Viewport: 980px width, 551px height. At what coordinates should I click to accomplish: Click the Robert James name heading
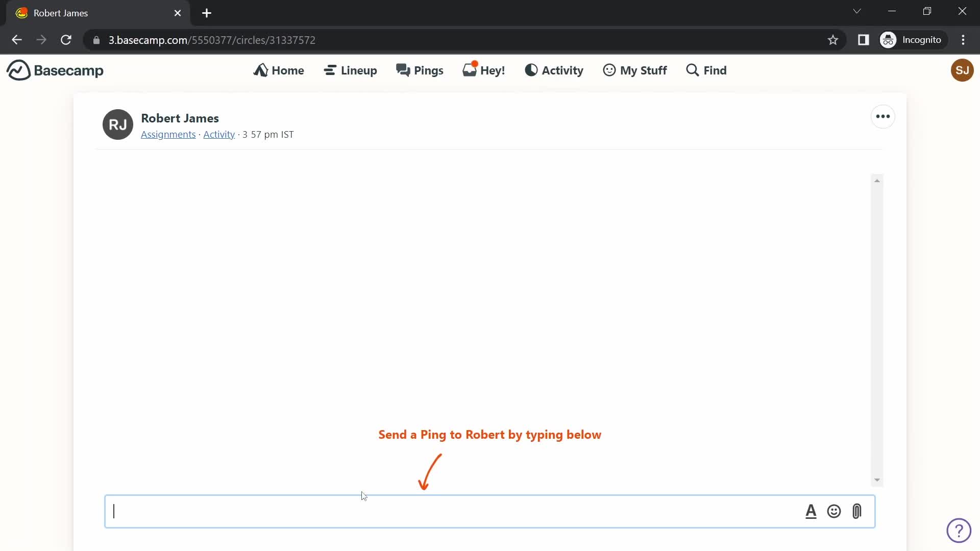pyautogui.click(x=180, y=118)
